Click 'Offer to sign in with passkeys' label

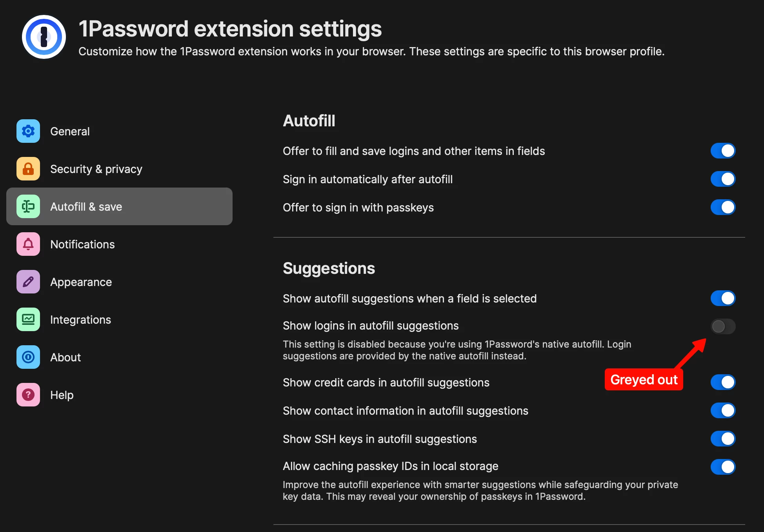click(x=358, y=208)
